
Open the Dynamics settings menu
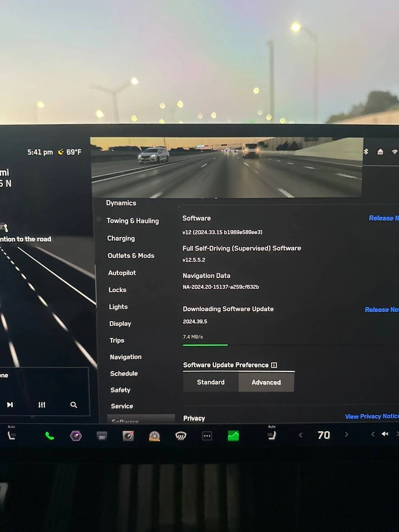pyautogui.click(x=121, y=203)
